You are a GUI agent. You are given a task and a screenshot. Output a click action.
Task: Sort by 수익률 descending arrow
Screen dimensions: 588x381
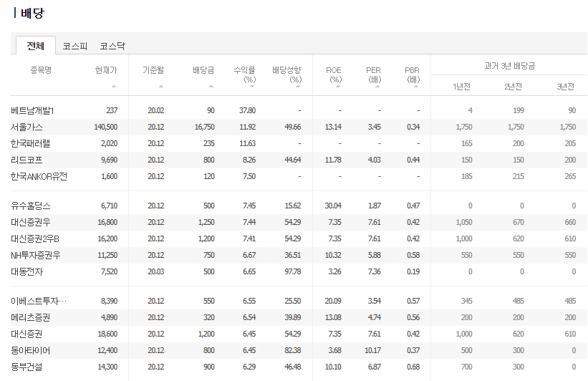(252, 87)
